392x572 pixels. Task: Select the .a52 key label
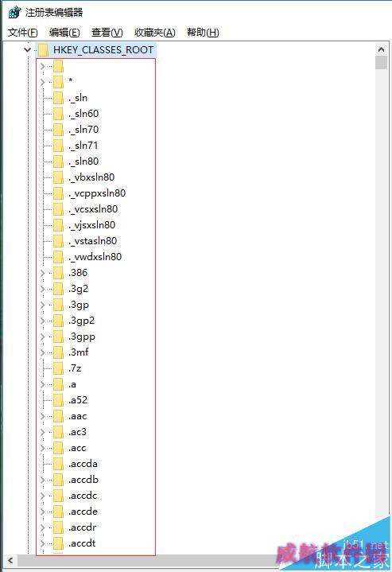[x=78, y=400]
